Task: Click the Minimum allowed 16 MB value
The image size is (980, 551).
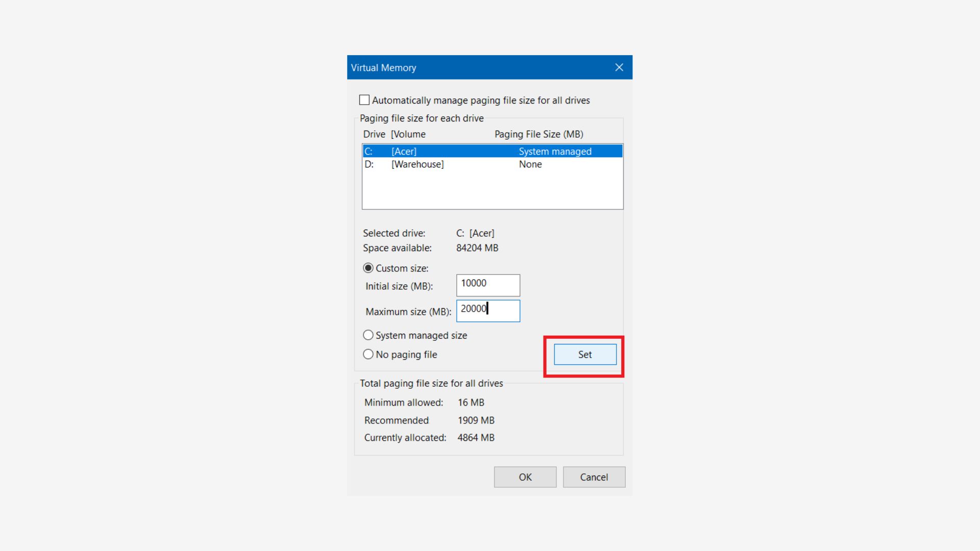Action: [471, 403]
